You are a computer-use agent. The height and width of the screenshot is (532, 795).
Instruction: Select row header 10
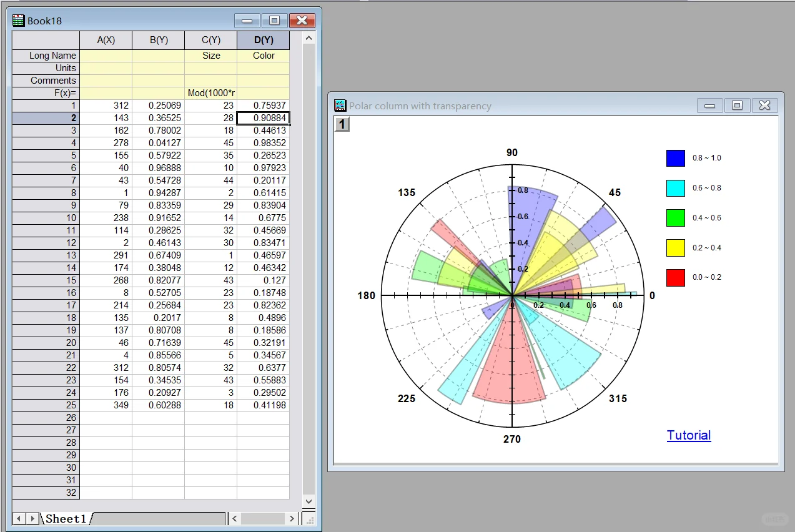coord(46,218)
